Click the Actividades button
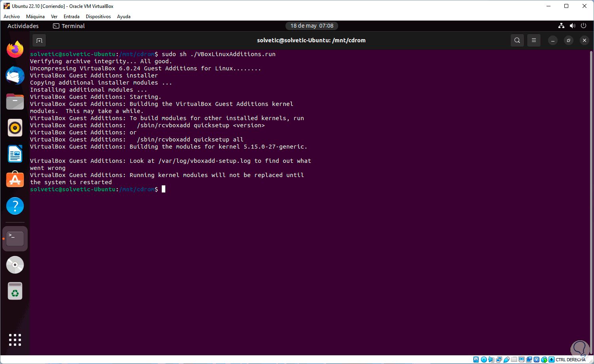594x364 pixels. coord(23,26)
